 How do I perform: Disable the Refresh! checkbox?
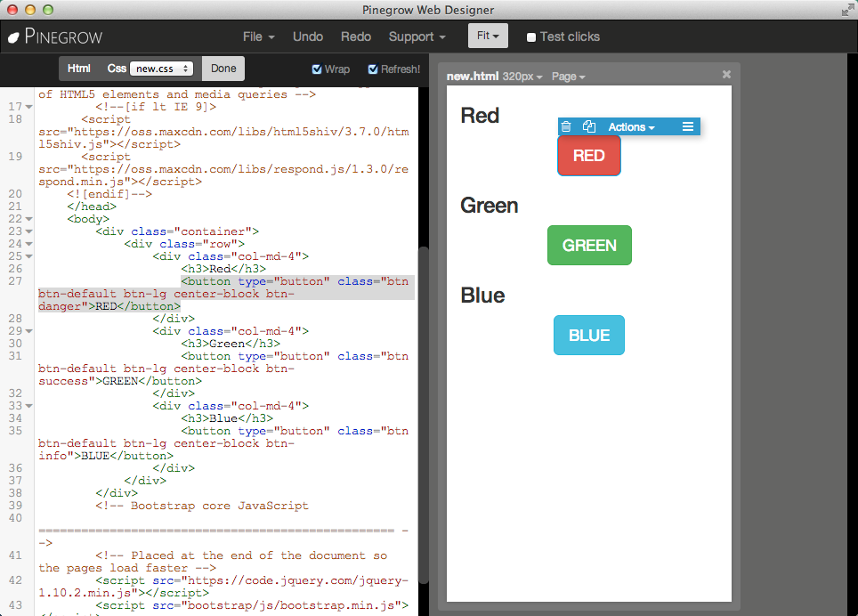point(373,69)
